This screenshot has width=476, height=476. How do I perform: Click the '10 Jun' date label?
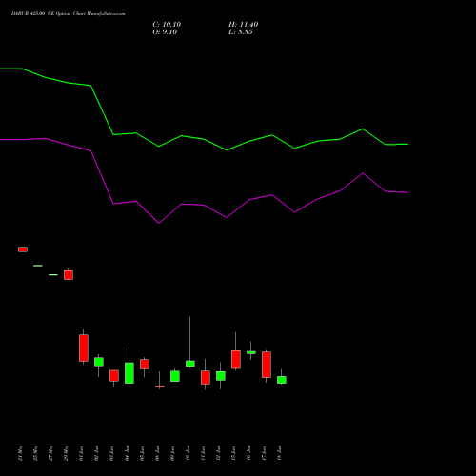[x=188, y=453]
